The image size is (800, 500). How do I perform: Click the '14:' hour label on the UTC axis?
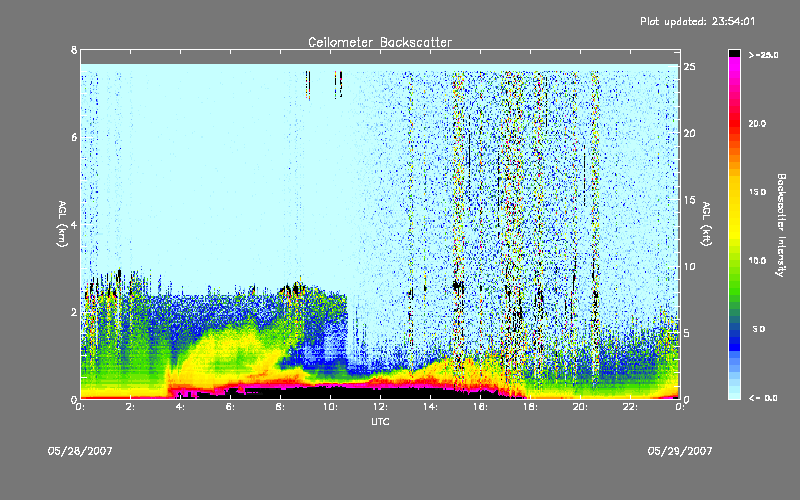pos(430,407)
